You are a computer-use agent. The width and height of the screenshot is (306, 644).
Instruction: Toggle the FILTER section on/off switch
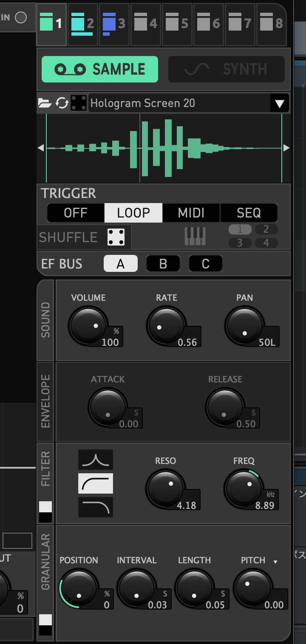point(45,512)
